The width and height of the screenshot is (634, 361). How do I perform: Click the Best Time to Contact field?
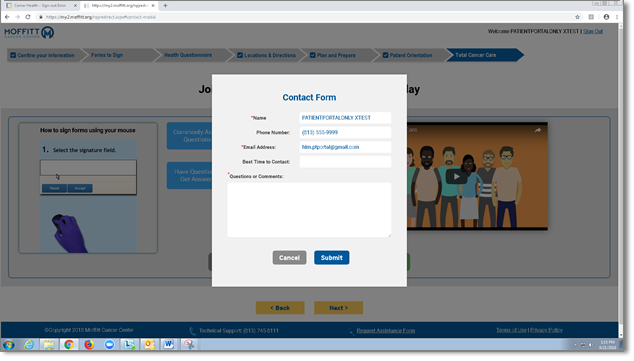pos(345,162)
